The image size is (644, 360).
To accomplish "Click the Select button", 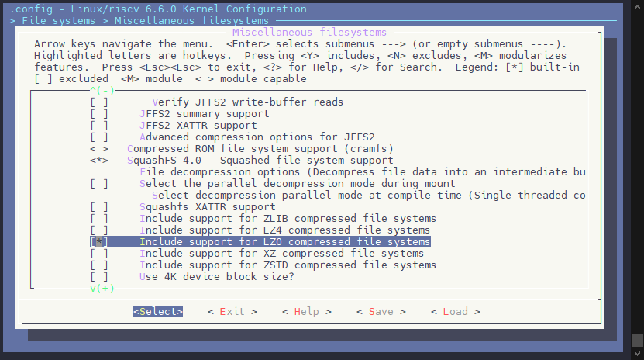I will click(158, 311).
